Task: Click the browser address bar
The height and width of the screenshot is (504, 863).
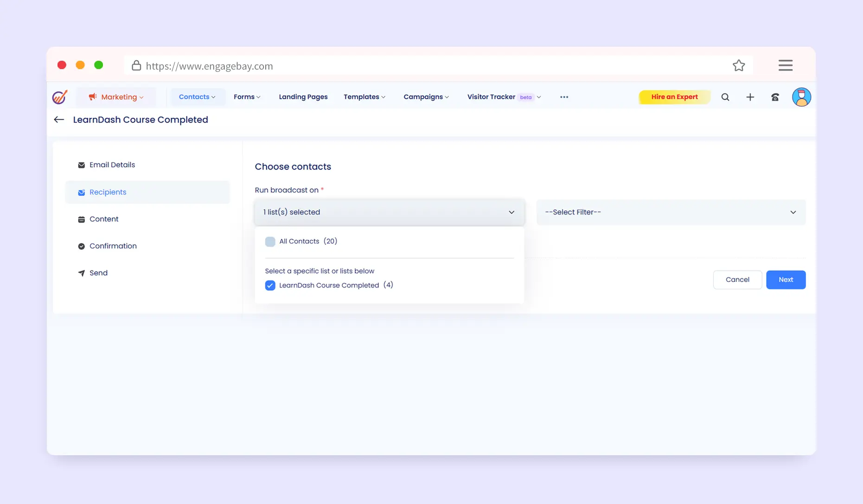Action: 417,66
